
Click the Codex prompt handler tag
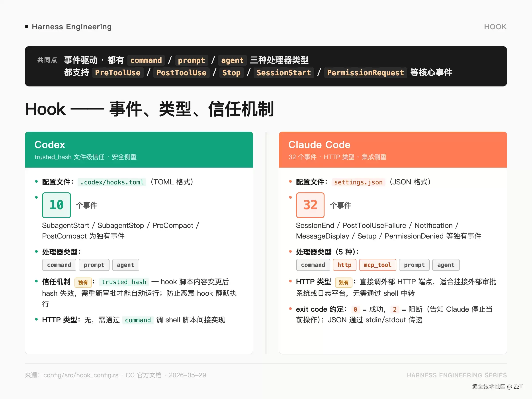(94, 265)
